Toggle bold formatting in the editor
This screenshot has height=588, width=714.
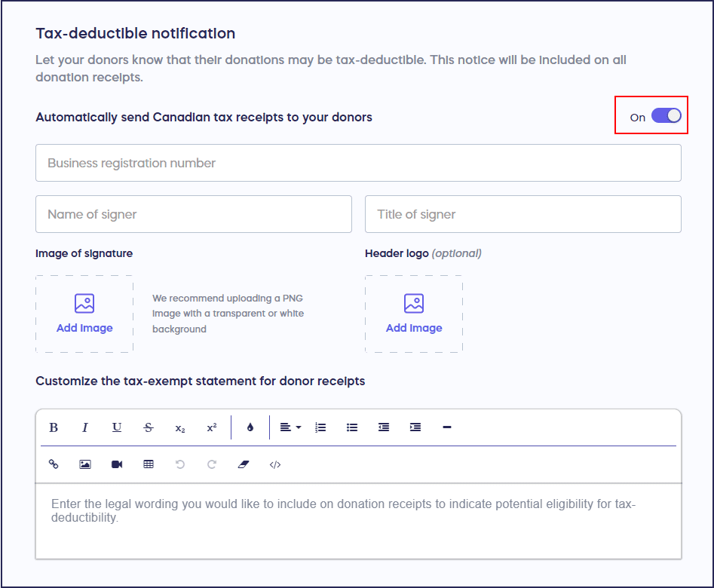pyautogui.click(x=54, y=427)
